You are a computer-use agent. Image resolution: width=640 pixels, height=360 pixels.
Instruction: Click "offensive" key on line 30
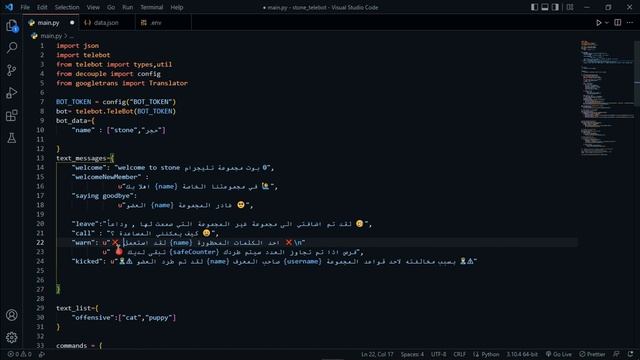click(93, 318)
